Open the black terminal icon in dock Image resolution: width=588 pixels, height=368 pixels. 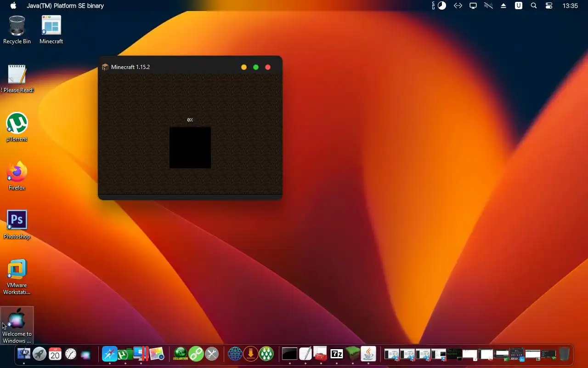point(290,354)
